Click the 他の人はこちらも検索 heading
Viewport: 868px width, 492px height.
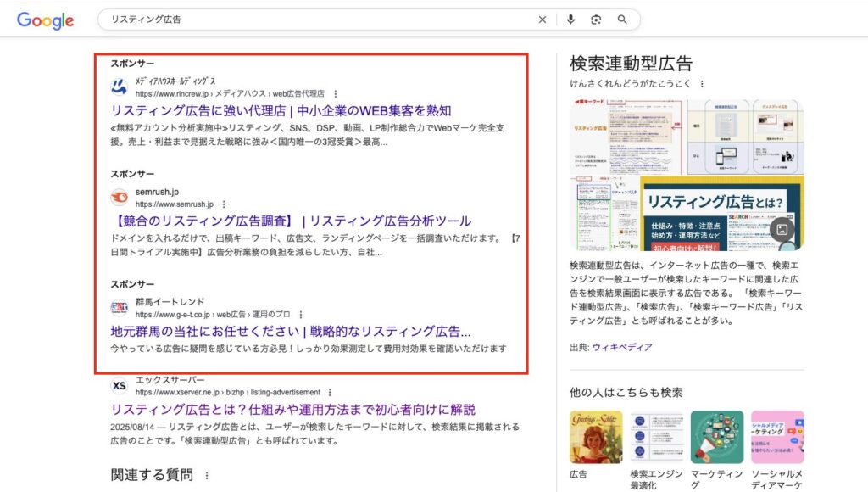click(626, 392)
